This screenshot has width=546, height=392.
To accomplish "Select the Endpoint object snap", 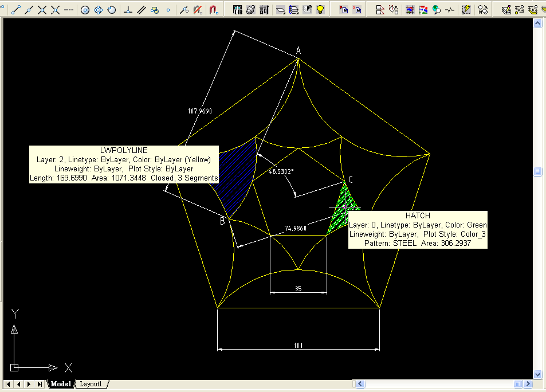I will click(x=15, y=10).
